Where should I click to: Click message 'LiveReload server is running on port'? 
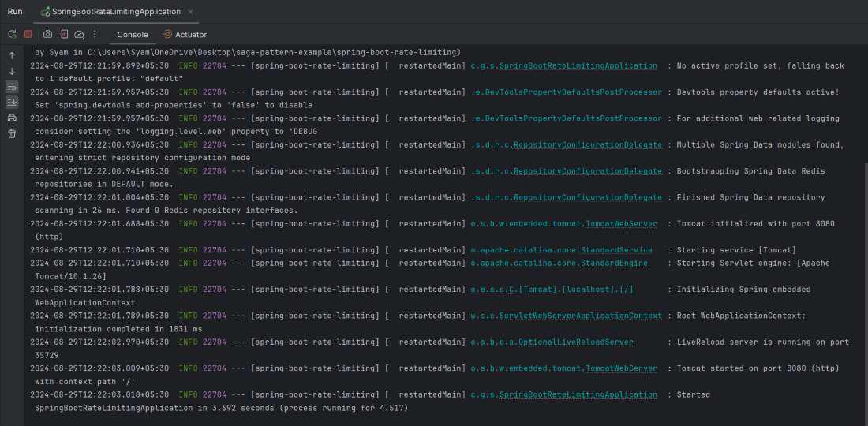[763, 342]
